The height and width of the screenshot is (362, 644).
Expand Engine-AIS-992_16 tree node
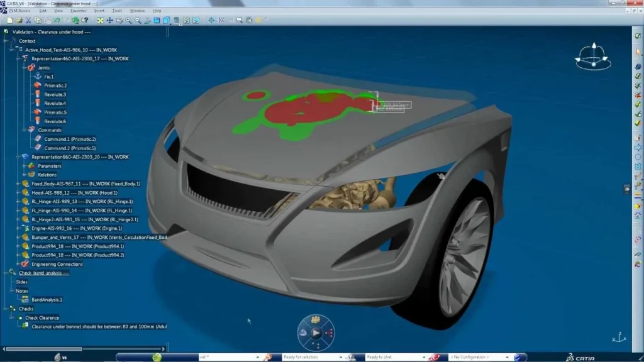tap(18, 229)
